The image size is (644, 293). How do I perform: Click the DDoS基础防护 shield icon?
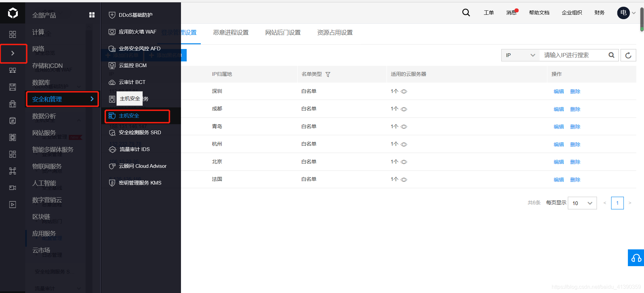[112, 15]
